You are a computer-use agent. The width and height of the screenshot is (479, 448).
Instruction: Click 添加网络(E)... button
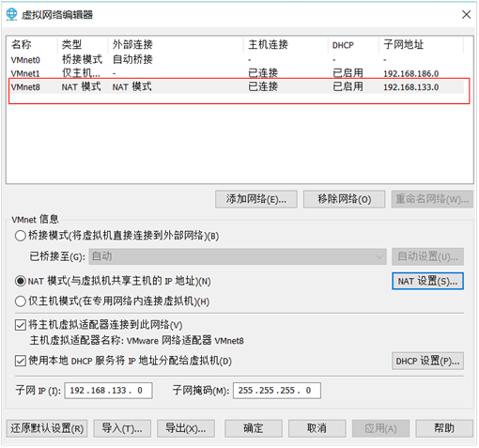coord(256,199)
